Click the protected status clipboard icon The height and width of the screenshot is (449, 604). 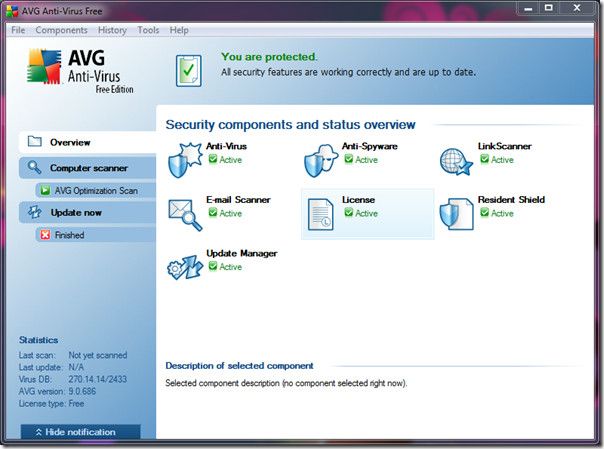click(x=189, y=70)
